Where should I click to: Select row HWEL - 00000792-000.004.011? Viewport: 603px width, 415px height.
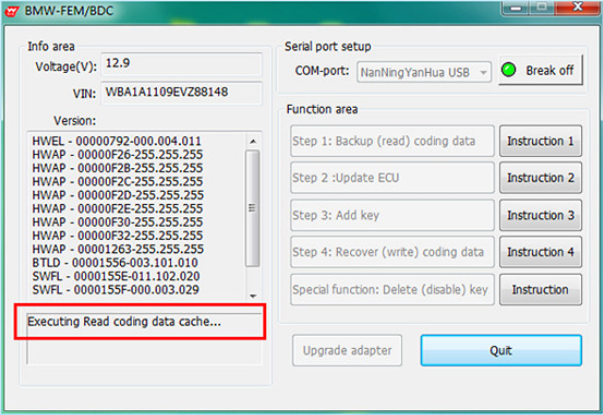tap(117, 141)
